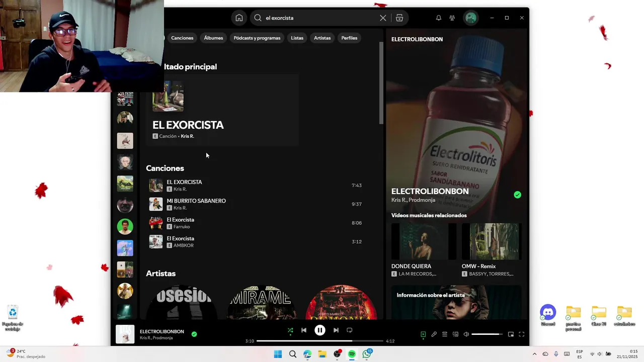Open AMBKOR artist link

tap(184, 245)
